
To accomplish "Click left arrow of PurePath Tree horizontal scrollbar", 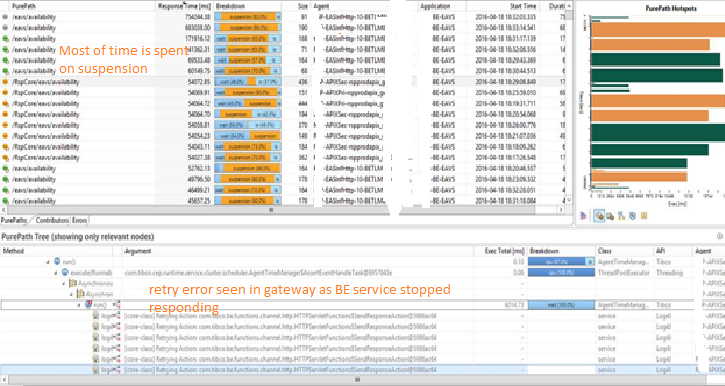I will (x=5, y=380).
